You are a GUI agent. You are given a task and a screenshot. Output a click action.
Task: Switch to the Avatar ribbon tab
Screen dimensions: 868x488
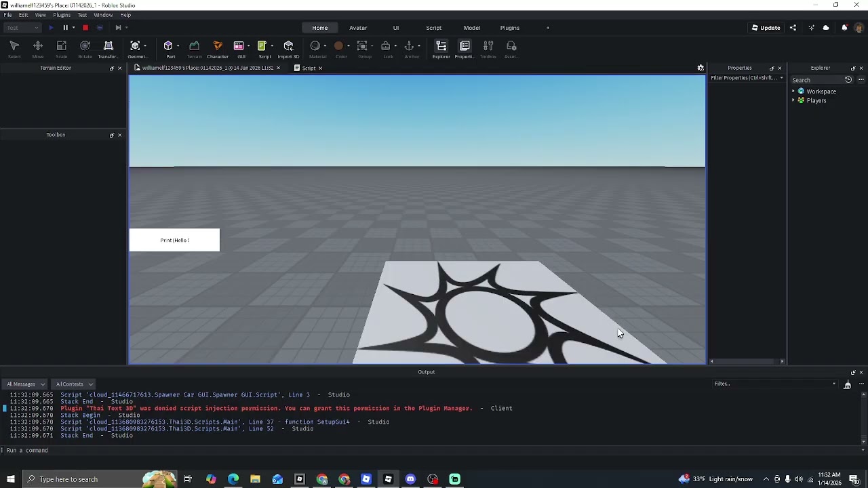[x=358, y=28]
